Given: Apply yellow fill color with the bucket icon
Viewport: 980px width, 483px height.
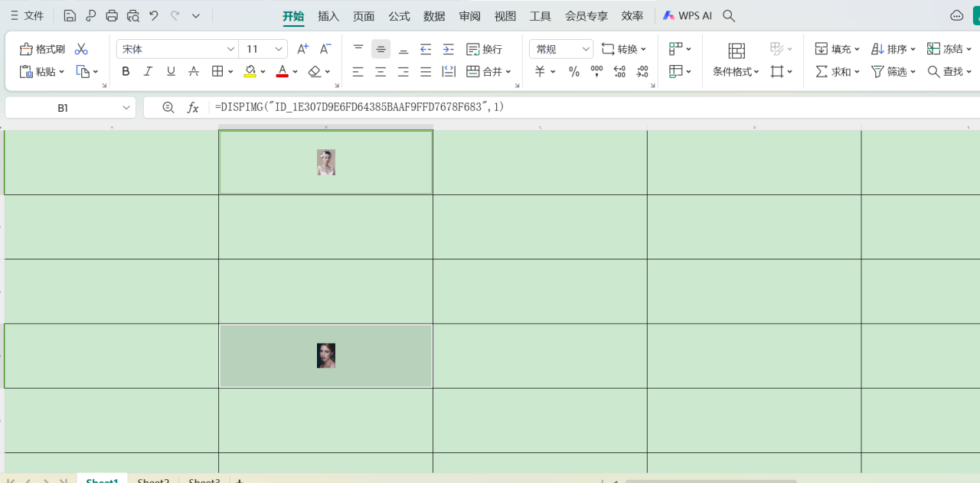Looking at the screenshot, I should 250,71.
